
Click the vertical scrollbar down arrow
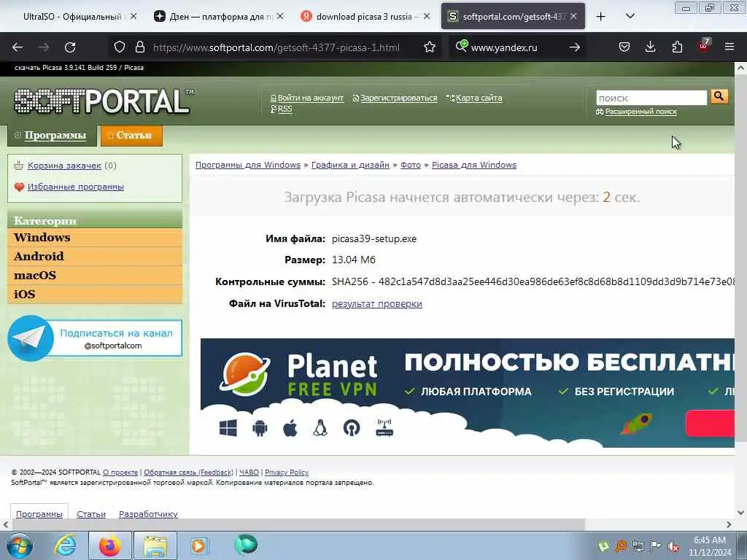point(741,513)
